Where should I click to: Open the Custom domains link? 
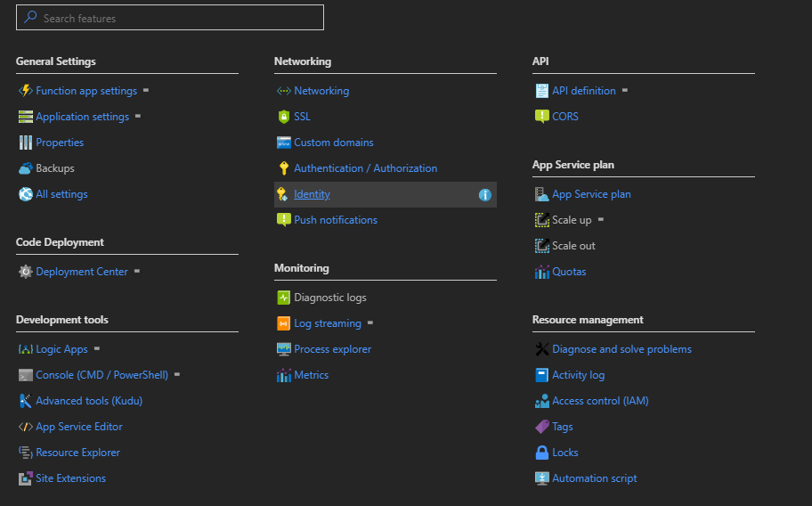[x=333, y=143]
